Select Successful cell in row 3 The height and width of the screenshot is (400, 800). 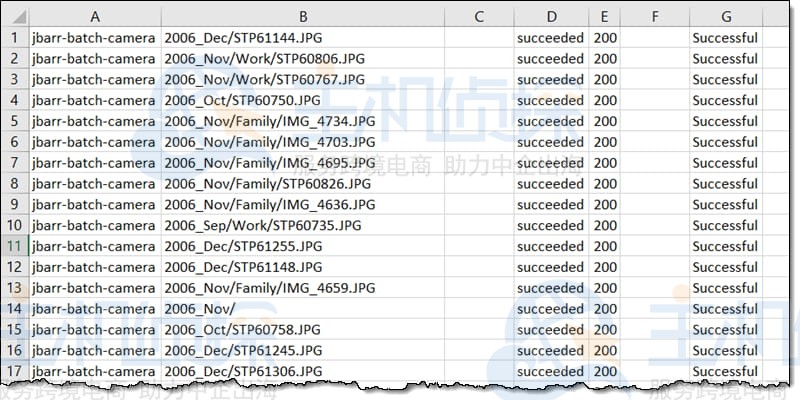coord(725,80)
